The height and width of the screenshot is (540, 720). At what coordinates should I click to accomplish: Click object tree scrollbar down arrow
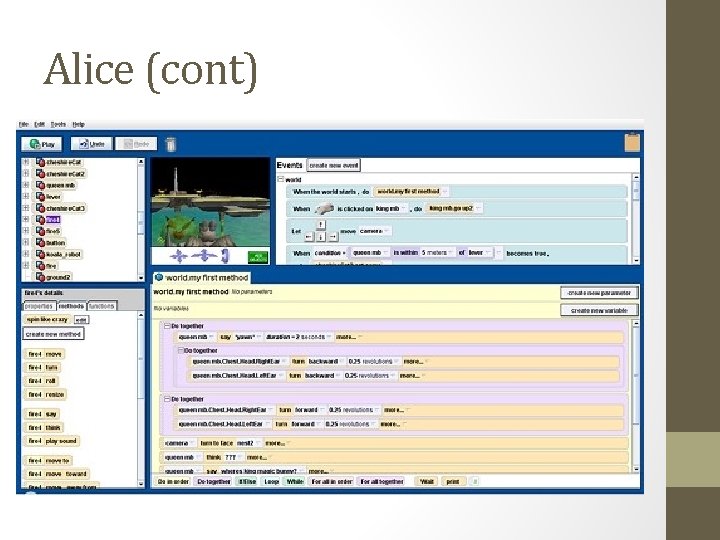pos(141,278)
